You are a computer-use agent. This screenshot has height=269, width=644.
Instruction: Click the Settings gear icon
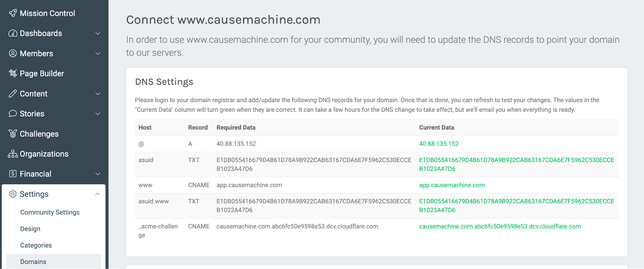pos(13,194)
